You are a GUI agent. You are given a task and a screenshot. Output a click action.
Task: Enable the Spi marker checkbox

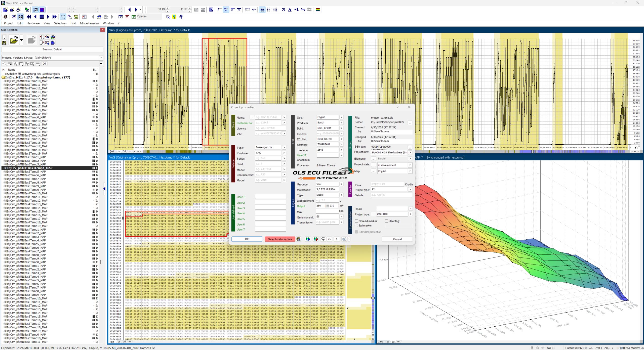click(356, 226)
